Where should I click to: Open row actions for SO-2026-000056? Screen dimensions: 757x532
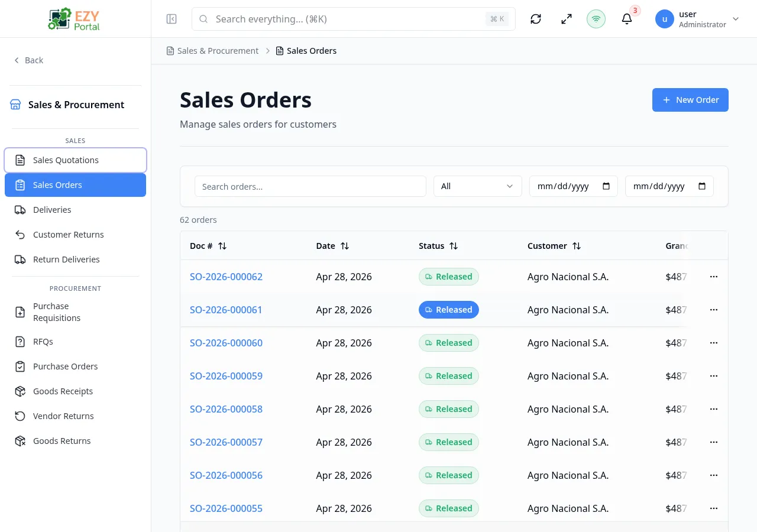(714, 475)
